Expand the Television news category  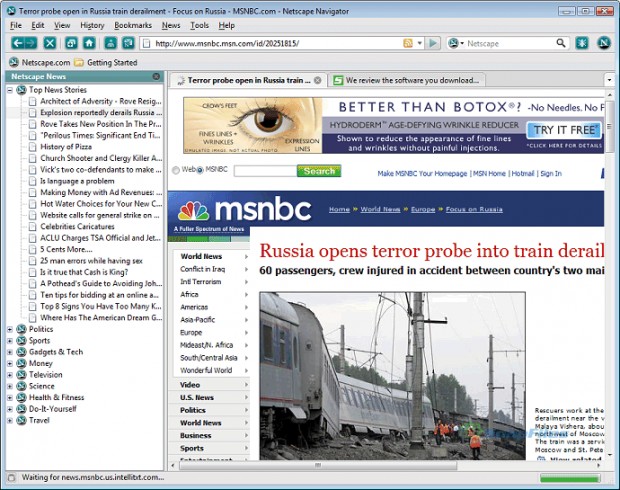[x=10, y=375]
